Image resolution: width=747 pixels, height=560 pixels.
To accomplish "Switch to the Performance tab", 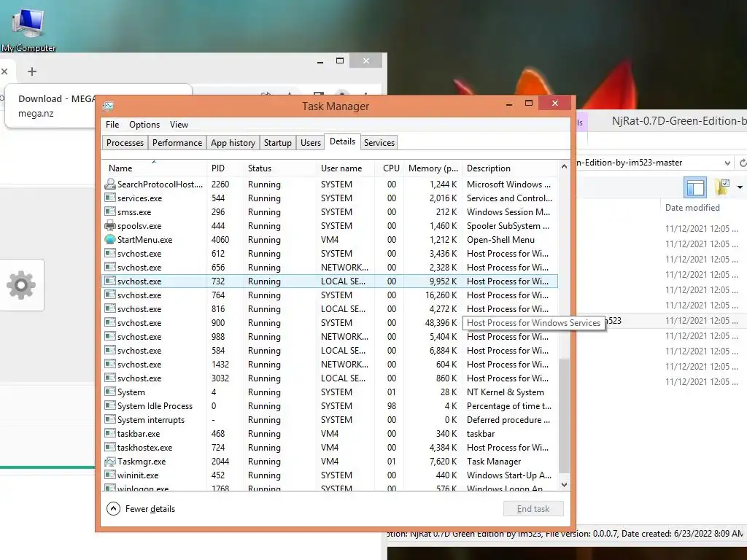I will [177, 142].
